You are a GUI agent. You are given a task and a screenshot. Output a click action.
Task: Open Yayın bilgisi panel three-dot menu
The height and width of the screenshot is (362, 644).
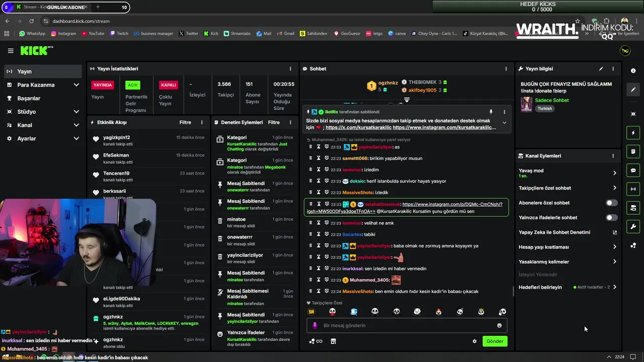click(613, 69)
